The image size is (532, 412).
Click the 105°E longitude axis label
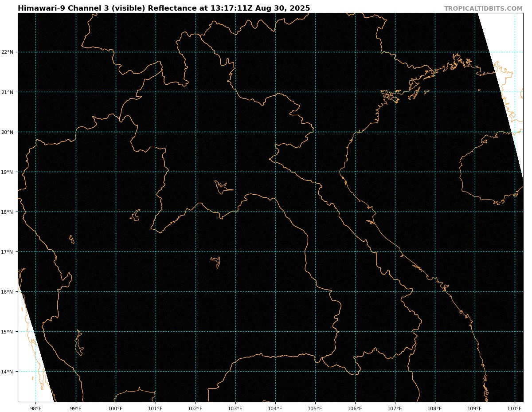[x=315, y=408]
